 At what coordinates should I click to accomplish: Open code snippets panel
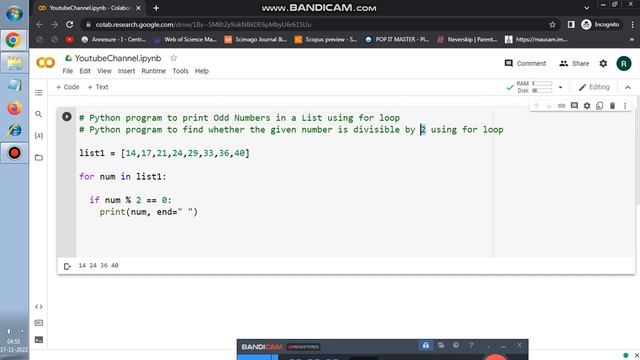tap(39, 307)
